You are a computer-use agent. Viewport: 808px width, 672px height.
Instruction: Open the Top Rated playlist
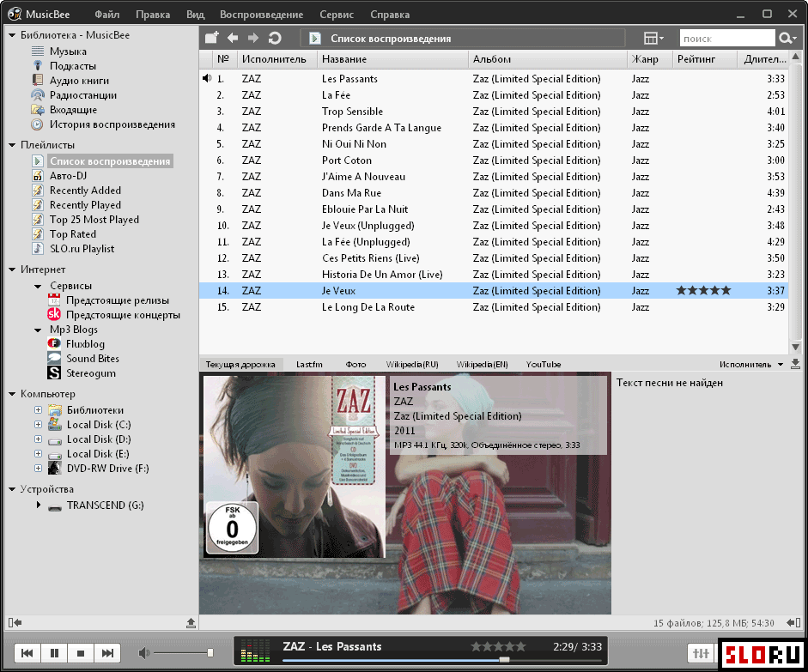(x=73, y=233)
